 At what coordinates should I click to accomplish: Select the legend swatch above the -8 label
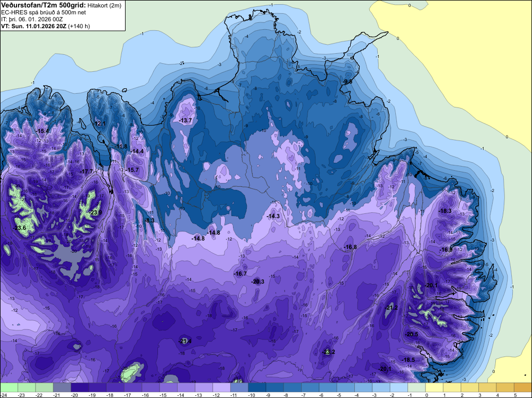pyautogui.click(x=292, y=387)
